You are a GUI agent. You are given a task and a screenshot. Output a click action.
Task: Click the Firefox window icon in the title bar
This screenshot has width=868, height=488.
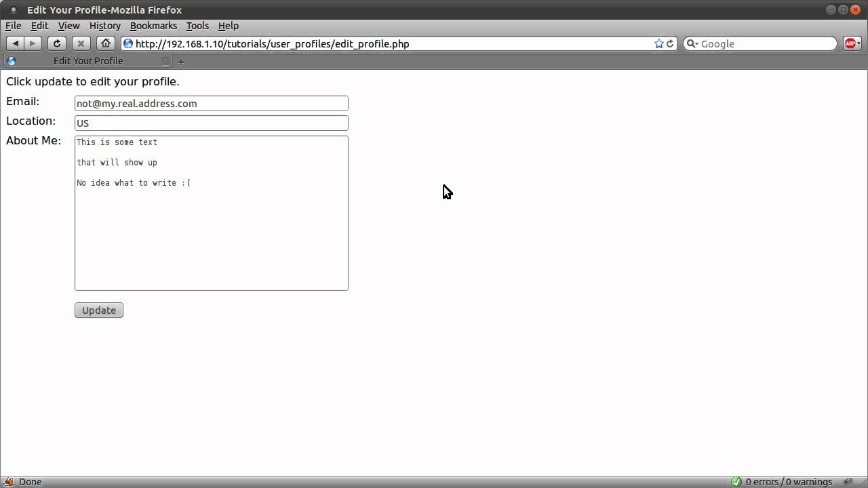click(13, 10)
